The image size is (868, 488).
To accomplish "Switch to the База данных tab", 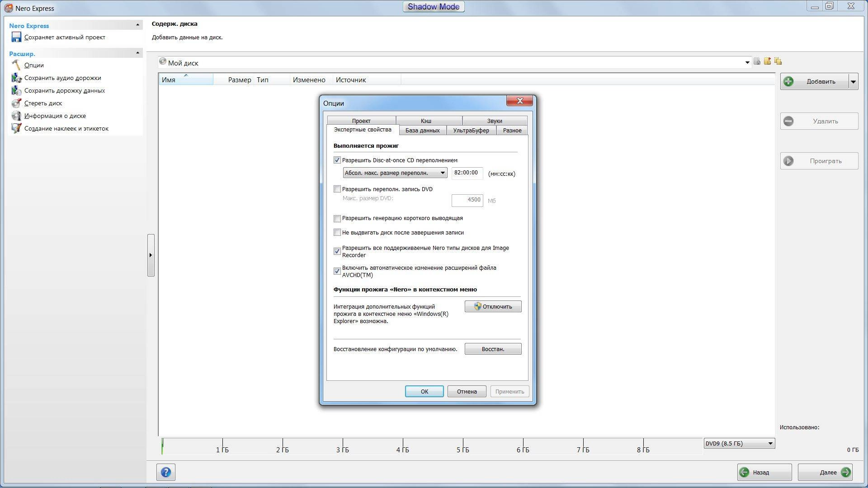I will [422, 130].
